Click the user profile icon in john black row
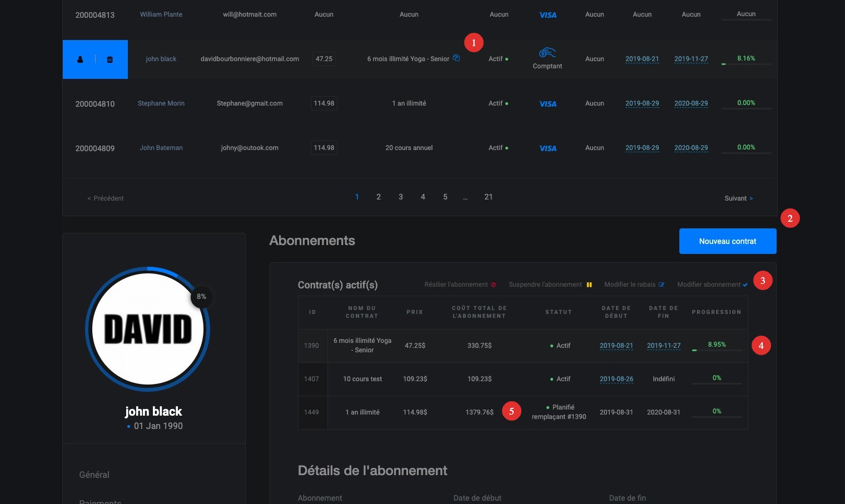The width and height of the screenshot is (845, 504). click(80, 59)
